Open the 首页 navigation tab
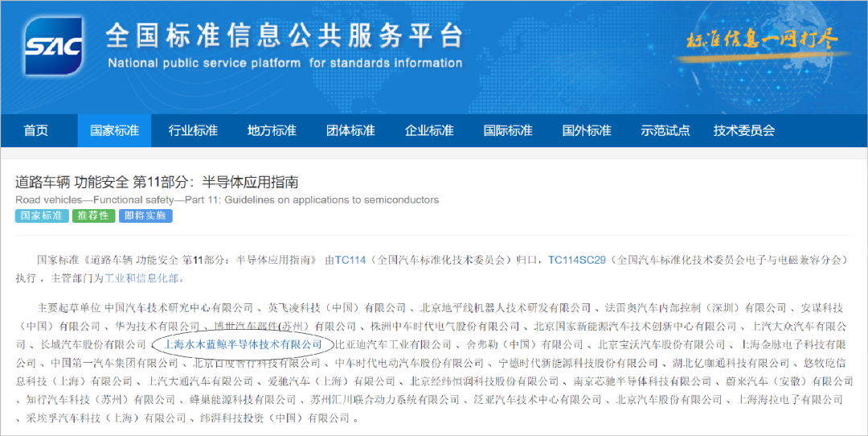Image resolution: width=868 pixels, height=436 pixels. click(36, 131)
